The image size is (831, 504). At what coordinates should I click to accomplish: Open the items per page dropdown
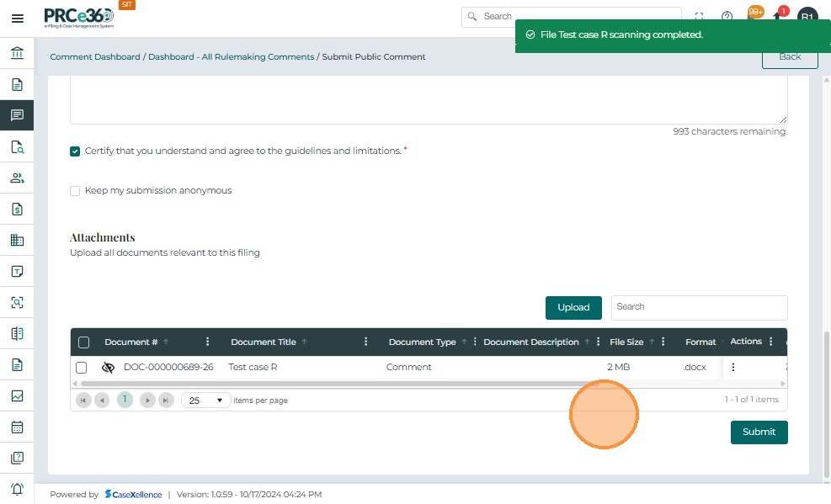pos(205,401)
